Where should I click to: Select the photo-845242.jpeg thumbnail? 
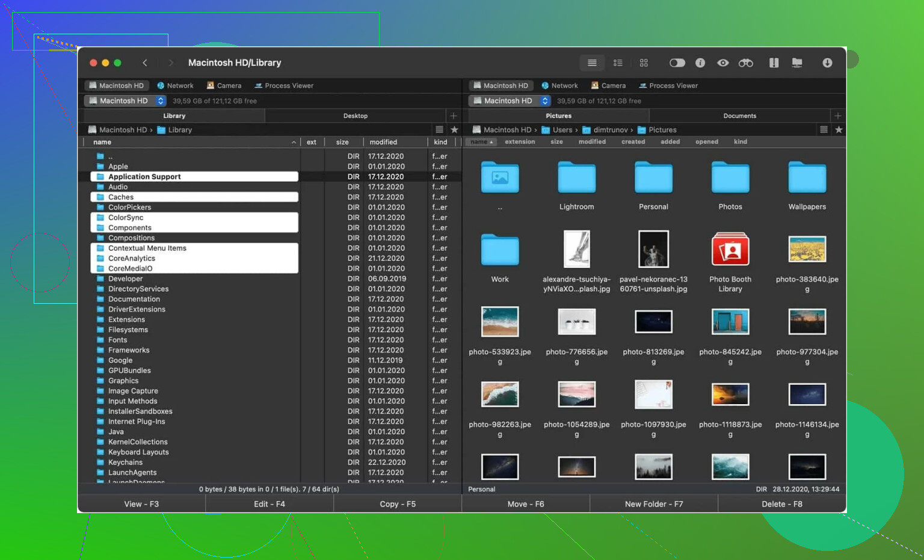click(x=730, y=322)
